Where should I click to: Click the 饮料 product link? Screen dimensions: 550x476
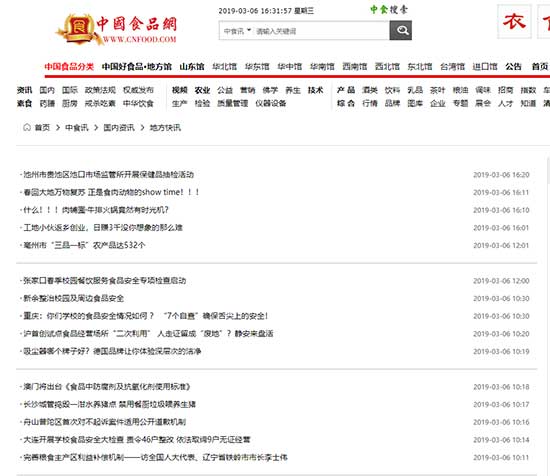pos(392,90)
